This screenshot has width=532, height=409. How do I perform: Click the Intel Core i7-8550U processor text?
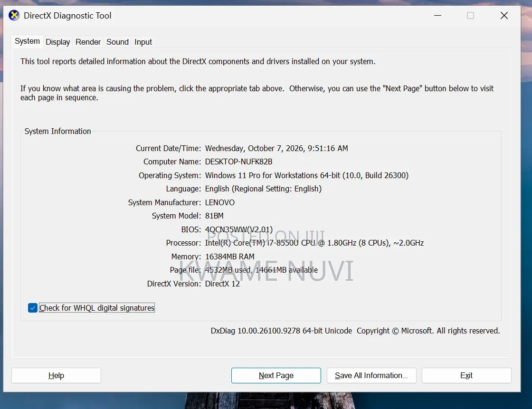(x=314, y=243)
